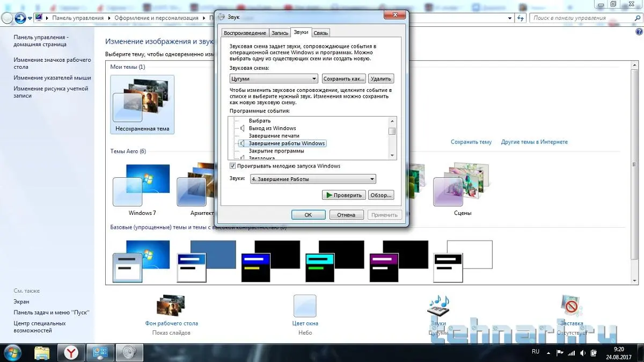This screenshot has width=644, height=362.
Task: Switch to the Связь tab
Action: pos(321,33)
